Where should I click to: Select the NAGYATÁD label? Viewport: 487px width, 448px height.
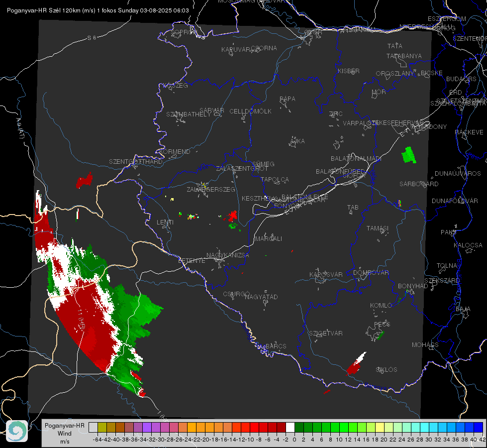tap(261, 297)
